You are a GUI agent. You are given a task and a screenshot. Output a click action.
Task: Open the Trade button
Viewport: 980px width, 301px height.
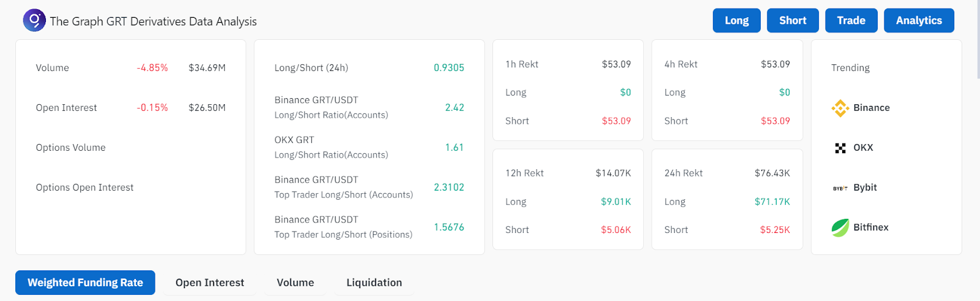tap(851, 20)
